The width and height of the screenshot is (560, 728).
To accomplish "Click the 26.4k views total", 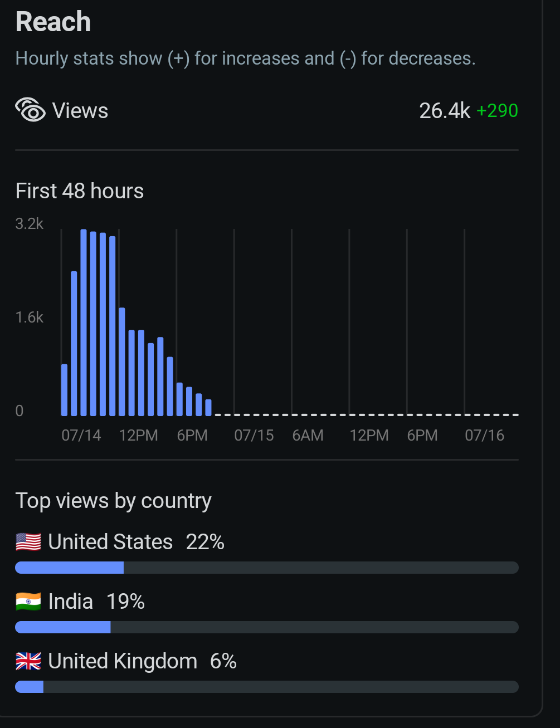I will pos(445,111).
